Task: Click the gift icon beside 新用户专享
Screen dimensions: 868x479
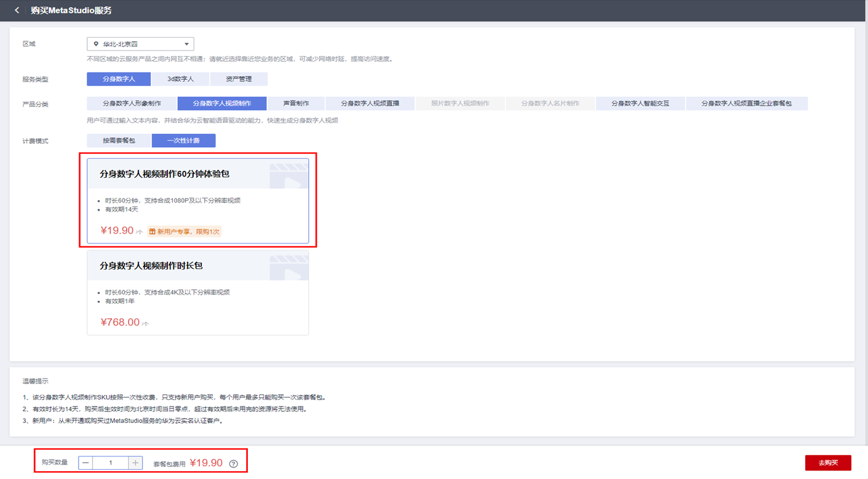Action: click(152, 232)
